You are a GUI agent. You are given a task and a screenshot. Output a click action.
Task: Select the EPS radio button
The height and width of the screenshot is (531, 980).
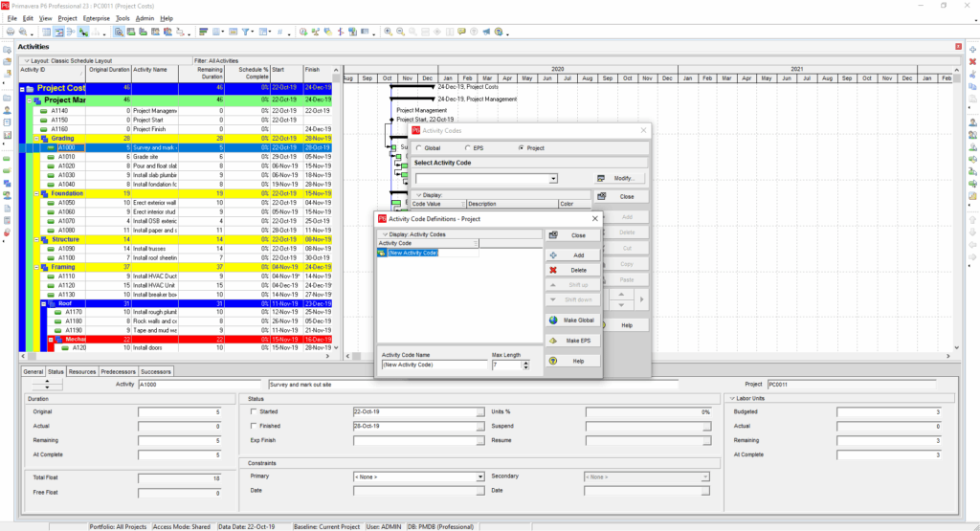click(467, 148)
